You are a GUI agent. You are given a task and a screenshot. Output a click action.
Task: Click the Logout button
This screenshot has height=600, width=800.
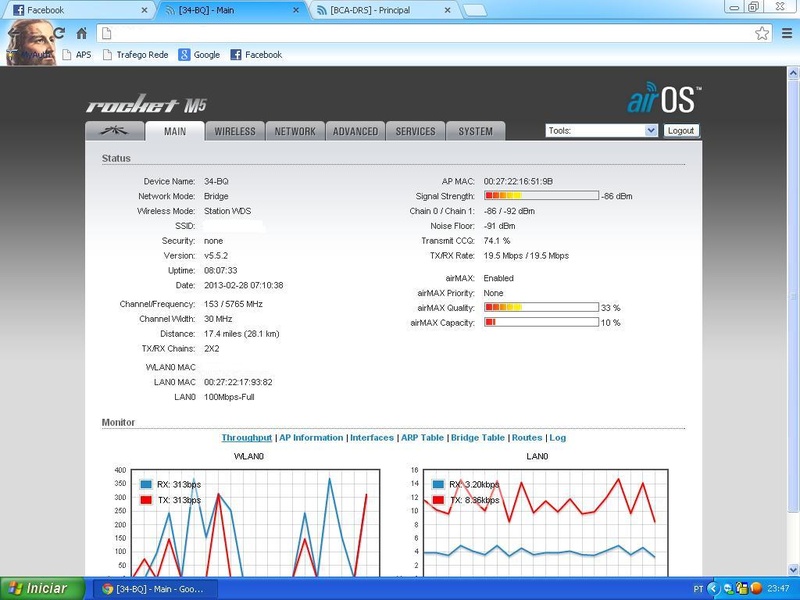click(x=681, y=131)
